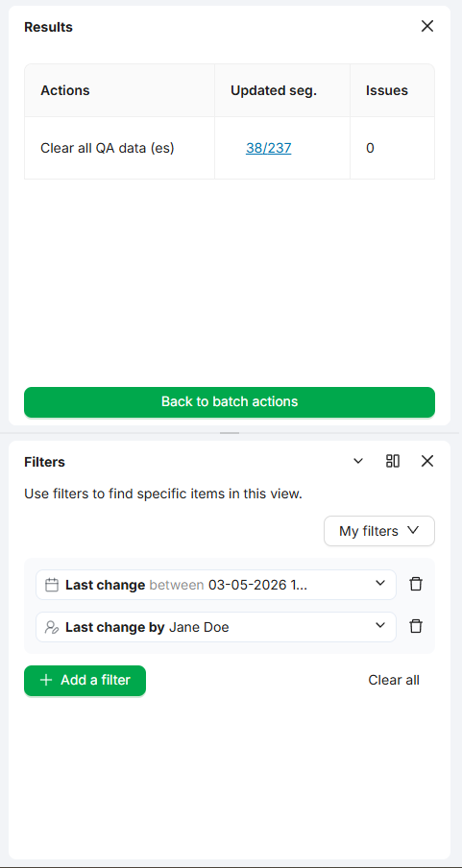Click the Add a filter button
Image resolution: width=462 pixels, height=868 pixels.
[85, 681]
